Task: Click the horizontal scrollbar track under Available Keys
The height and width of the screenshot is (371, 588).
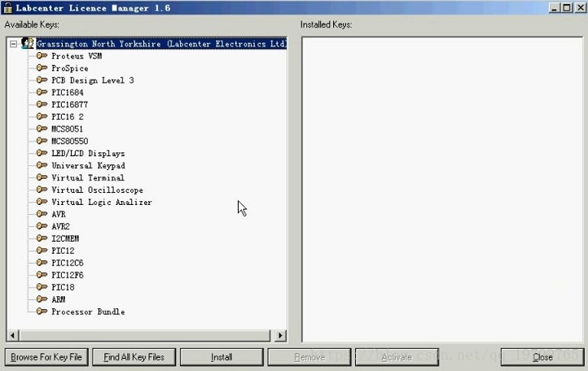Action: pos(145,335)
